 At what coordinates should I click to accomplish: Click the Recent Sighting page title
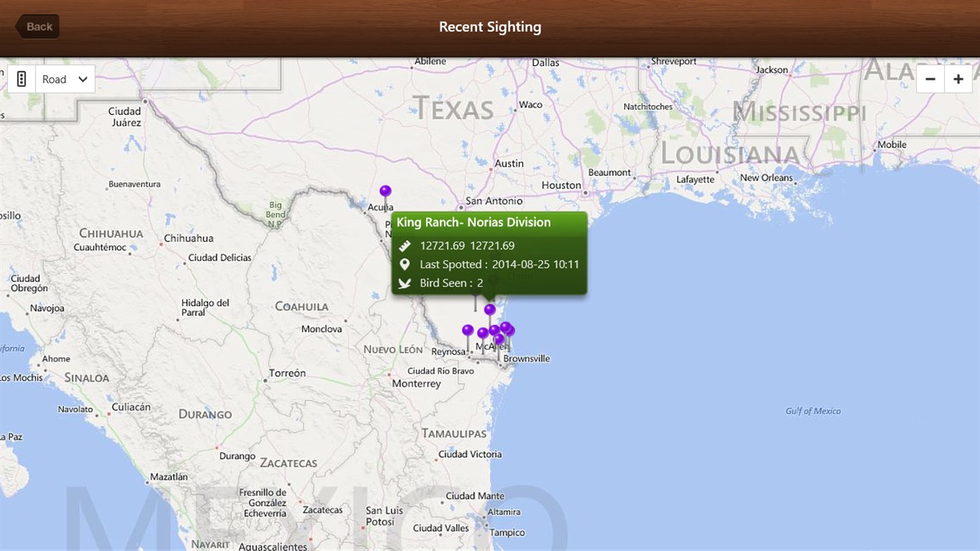pos(490,27)
